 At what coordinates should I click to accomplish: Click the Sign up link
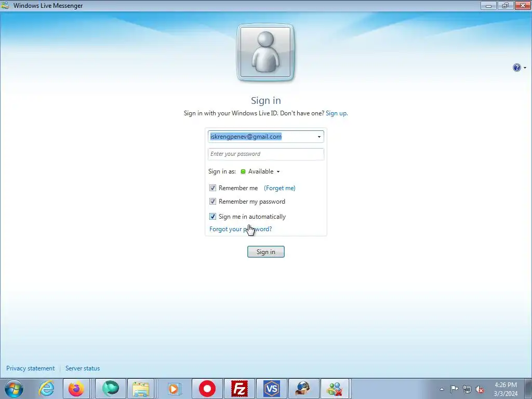(x=337, y=113)
